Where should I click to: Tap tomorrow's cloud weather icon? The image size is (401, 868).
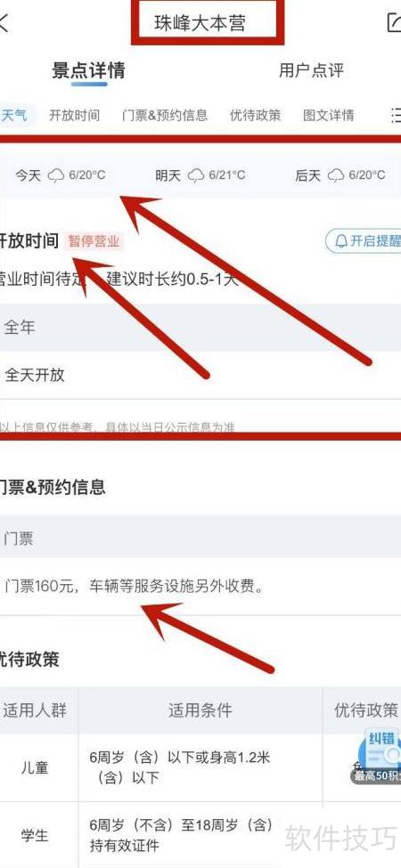point(196,176)
